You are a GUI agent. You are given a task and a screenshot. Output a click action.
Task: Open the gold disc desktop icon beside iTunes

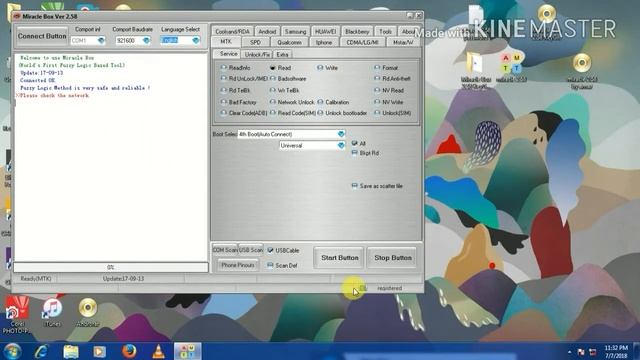(x=88, y=312)
